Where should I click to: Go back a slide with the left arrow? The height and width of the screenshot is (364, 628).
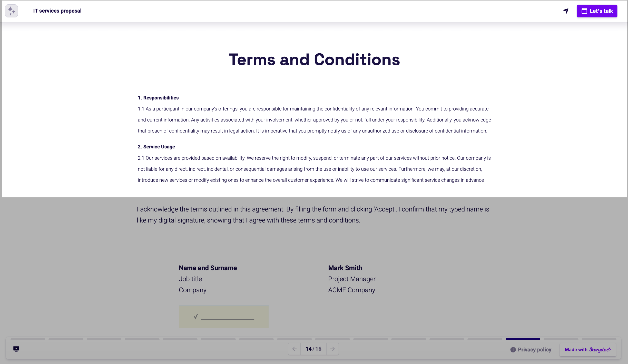[x=295, y=349]
